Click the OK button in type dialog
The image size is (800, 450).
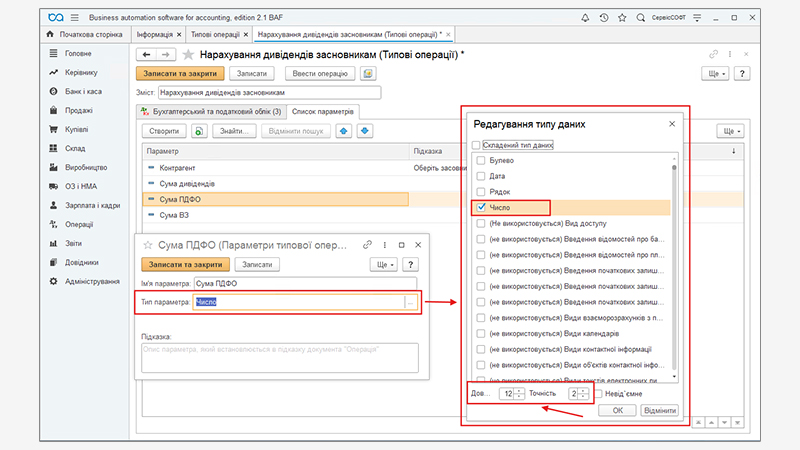coord(617,410)
